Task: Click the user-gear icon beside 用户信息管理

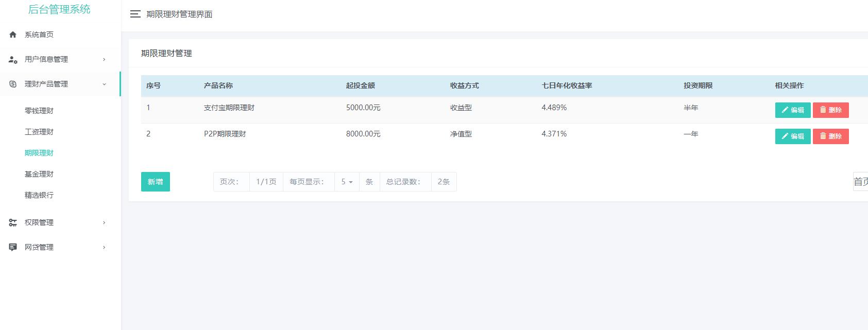Action: pos(13,59)
